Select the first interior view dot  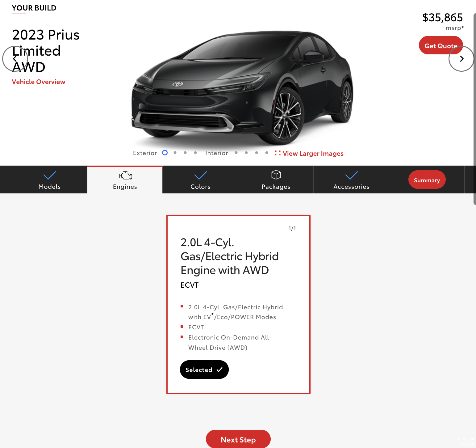pos(236,153)
